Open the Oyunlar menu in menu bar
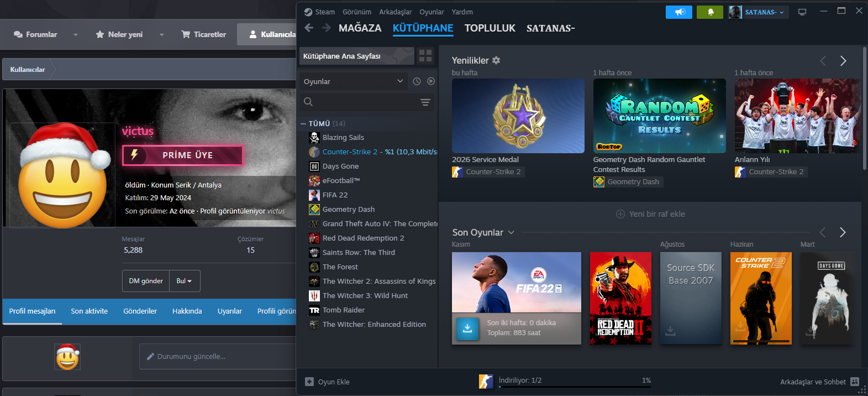The height and width of the screenshot is (396, 868). pos(432,12)
